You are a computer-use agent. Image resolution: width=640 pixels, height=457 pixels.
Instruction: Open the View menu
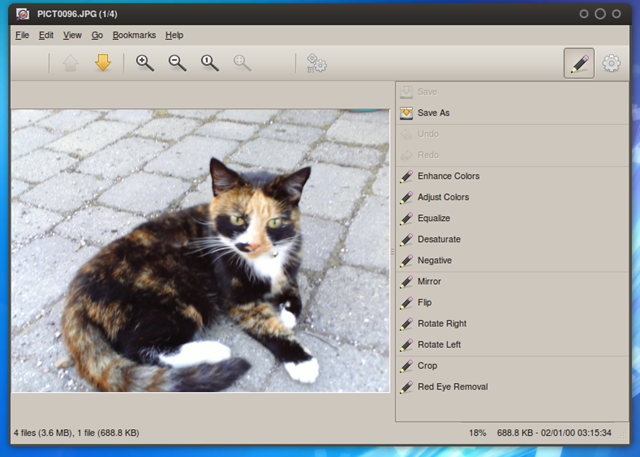click(x=72, y=35)
